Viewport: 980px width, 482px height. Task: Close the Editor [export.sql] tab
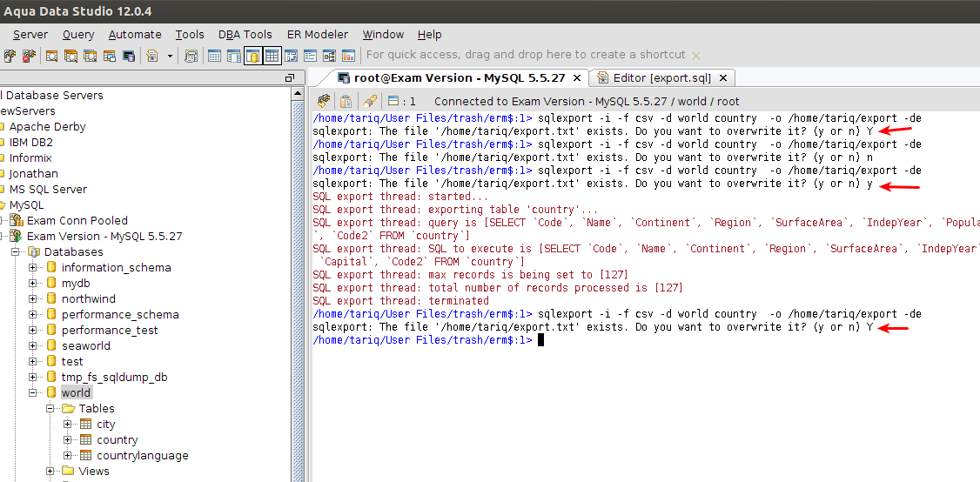[723, 78]
